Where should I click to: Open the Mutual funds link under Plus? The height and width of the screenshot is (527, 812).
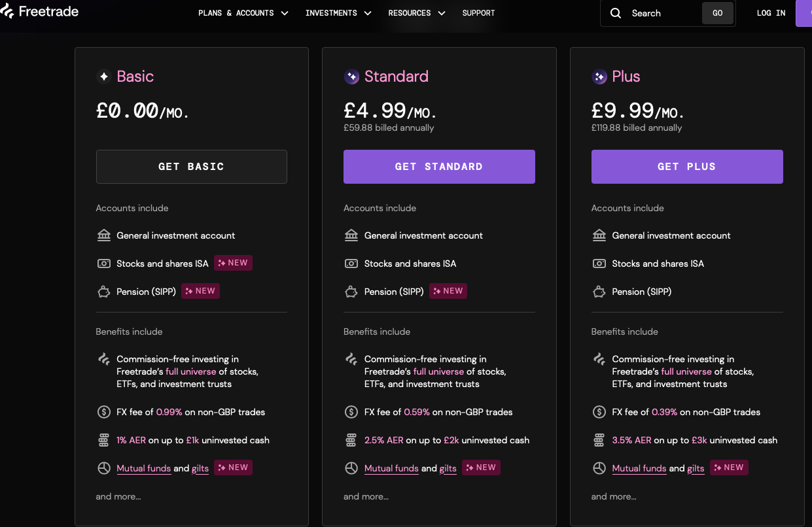(x=639, y=468)
